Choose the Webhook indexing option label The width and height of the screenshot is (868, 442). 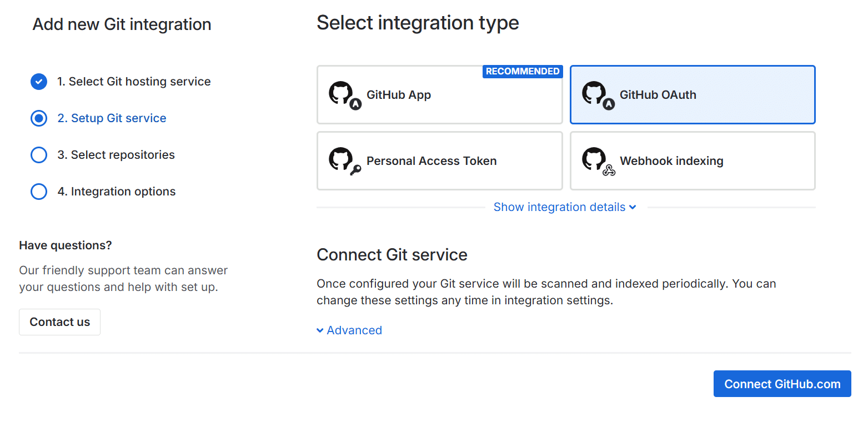click(x=671, y=161)
